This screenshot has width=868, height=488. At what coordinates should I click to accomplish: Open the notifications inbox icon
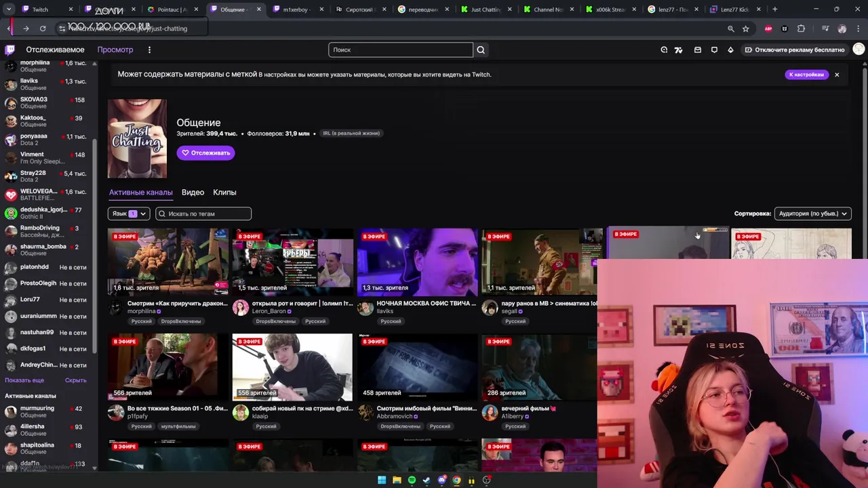pos(698,49)
